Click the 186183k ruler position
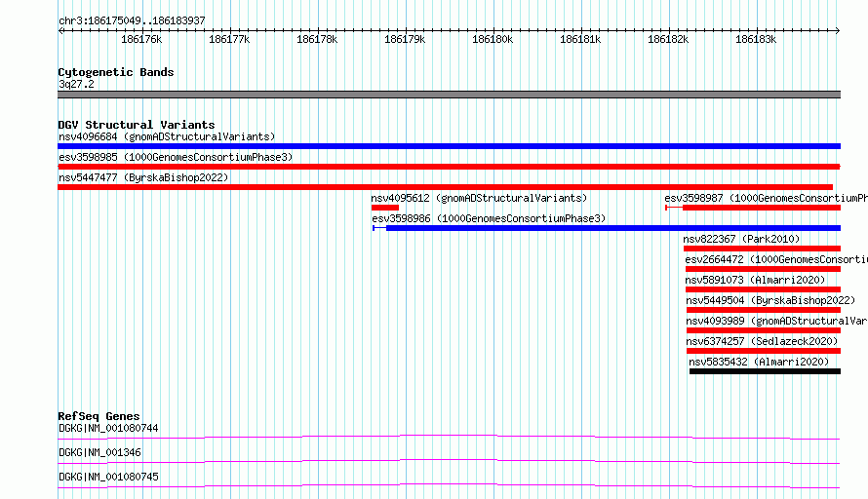Image resolution: width=868 pixels, height=499 pixels. pos(756,39)
